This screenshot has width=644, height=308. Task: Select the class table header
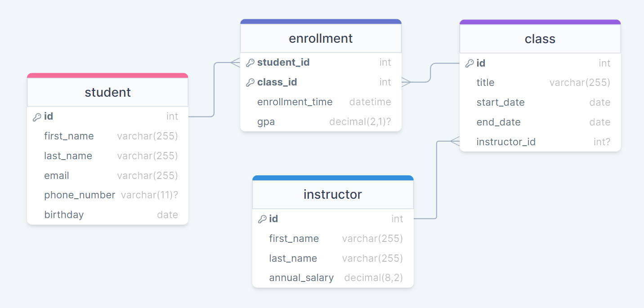coord(540,39)
